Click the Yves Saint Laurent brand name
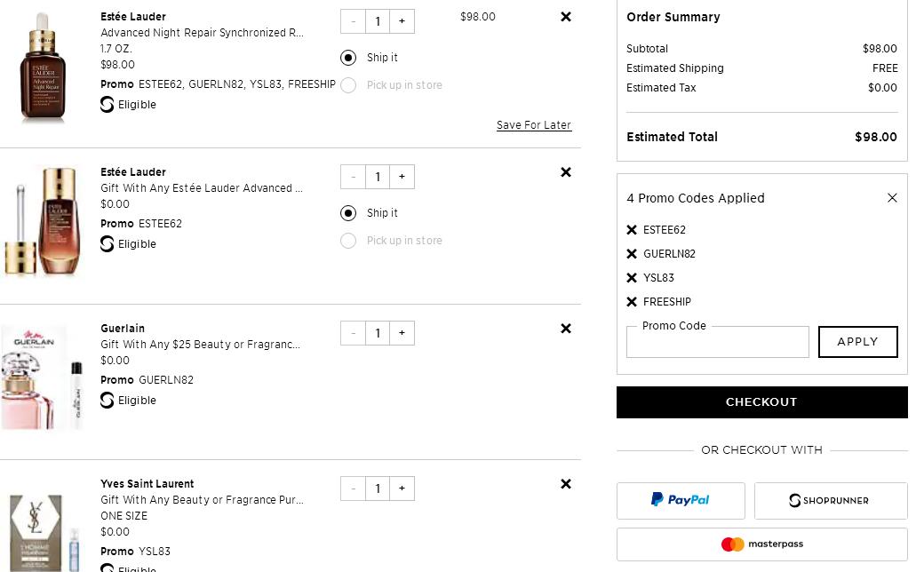Screen dimensions: 924x572 click(147, 484)
